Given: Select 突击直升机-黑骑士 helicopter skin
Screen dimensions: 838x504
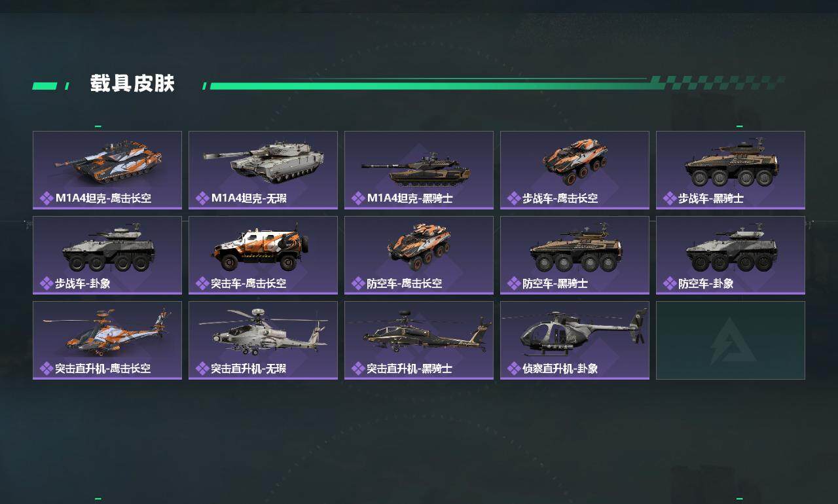Looking at the screenshot, I should [419, 340].
